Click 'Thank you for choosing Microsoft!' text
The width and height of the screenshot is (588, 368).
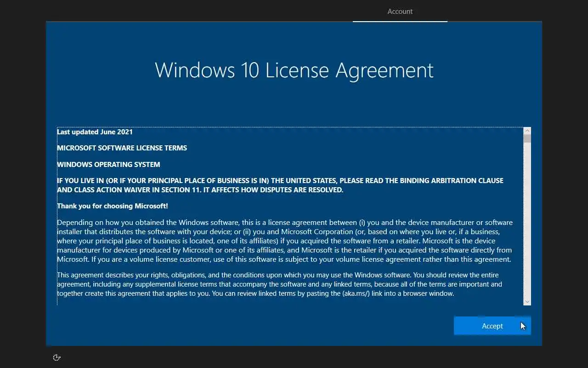click(113, 206)
